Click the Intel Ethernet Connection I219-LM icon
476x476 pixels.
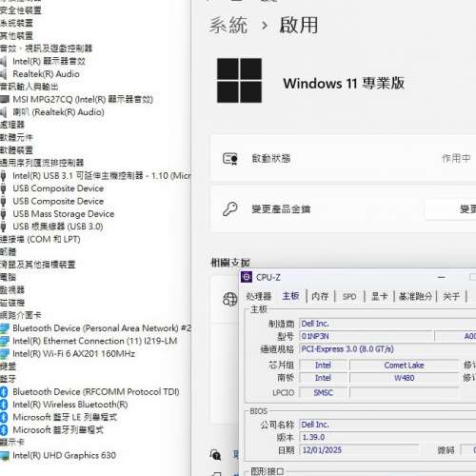pyautogui.click(x=4, y=341)
